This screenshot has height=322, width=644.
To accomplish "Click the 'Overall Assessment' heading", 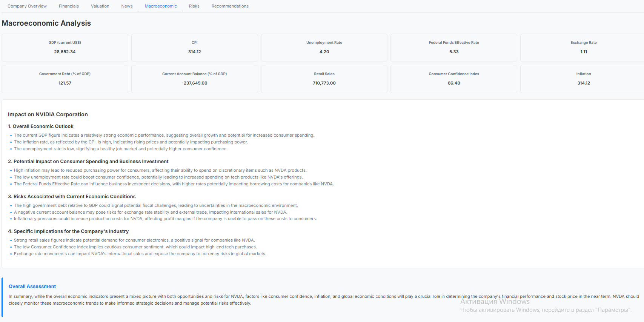I will (32, 287).
